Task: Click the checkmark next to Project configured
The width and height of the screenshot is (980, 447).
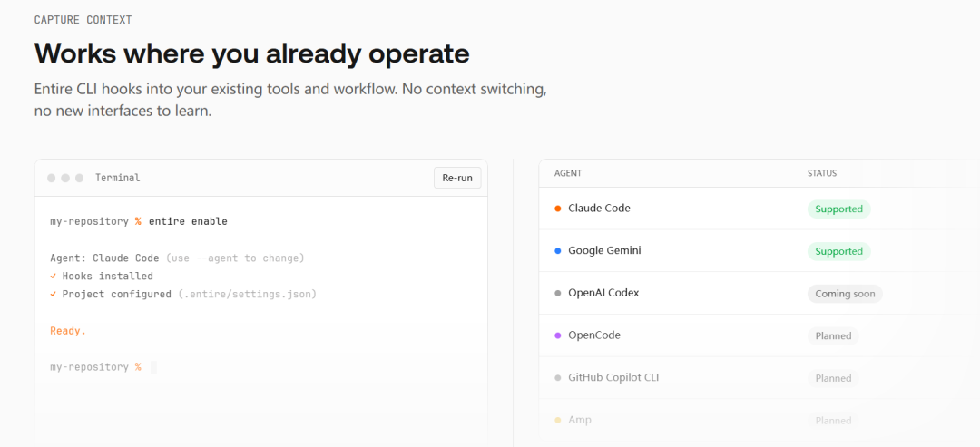Action: point(54,294)
